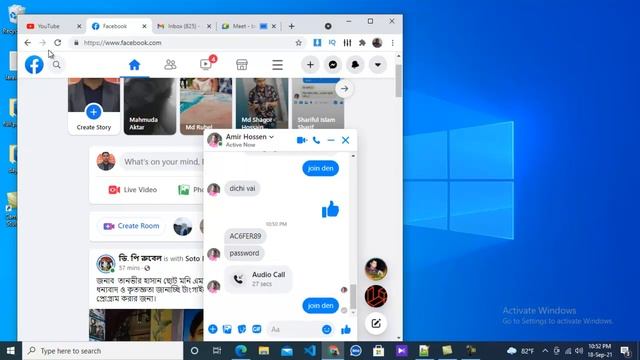This screenshot has height=360, width=640.
Task: Expand the Account dropdown arrow
Action: (x=378, y=64)
